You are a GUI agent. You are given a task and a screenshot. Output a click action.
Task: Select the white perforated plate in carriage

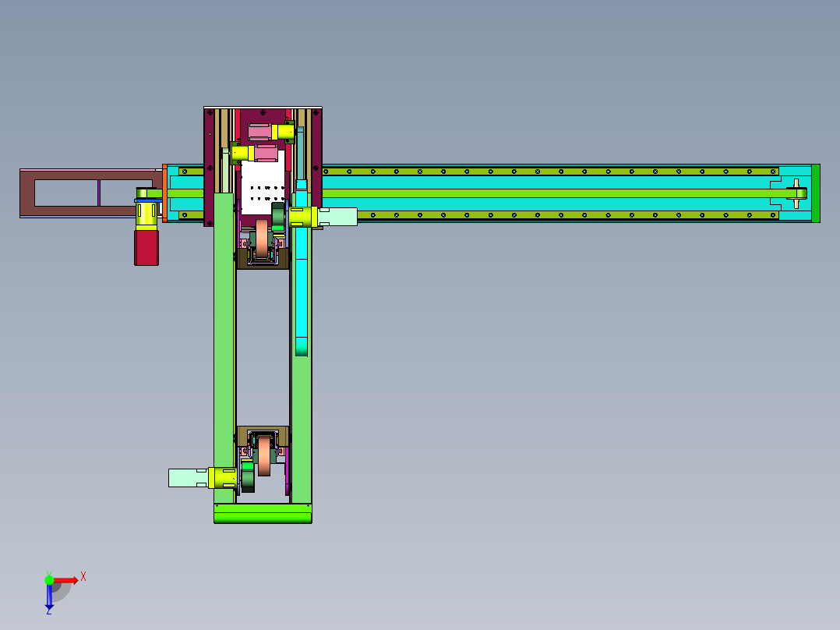(x=263, y=182)
